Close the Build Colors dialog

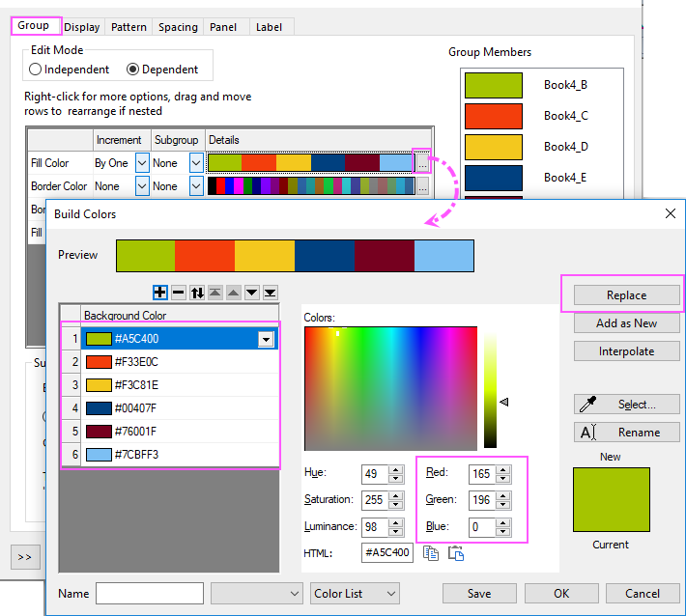tap(666, 213)
